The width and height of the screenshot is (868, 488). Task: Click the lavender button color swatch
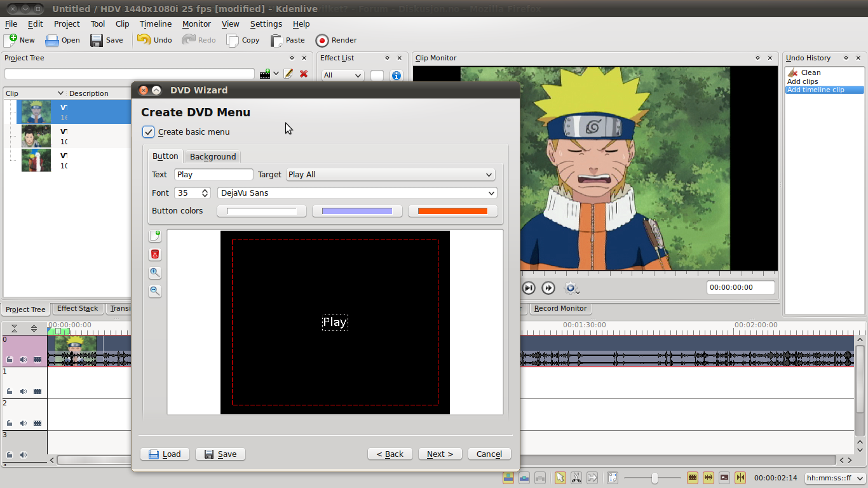(357, 211)
